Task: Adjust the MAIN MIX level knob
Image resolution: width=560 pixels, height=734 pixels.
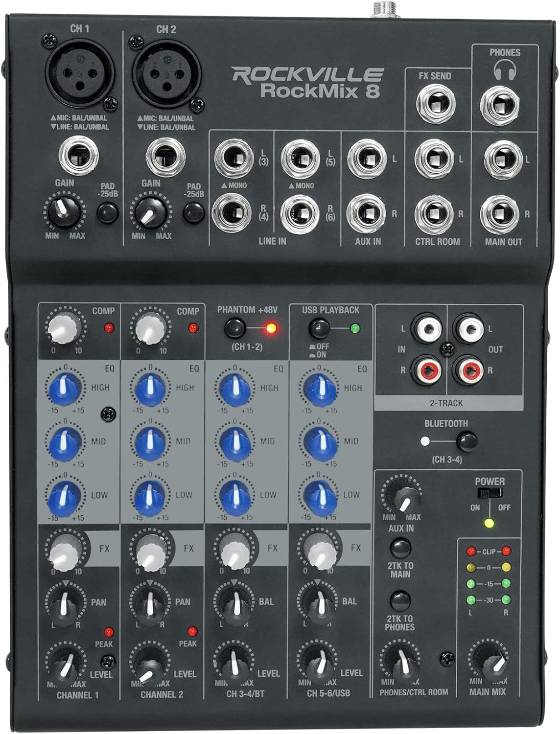Action: [x=487, y=658]
